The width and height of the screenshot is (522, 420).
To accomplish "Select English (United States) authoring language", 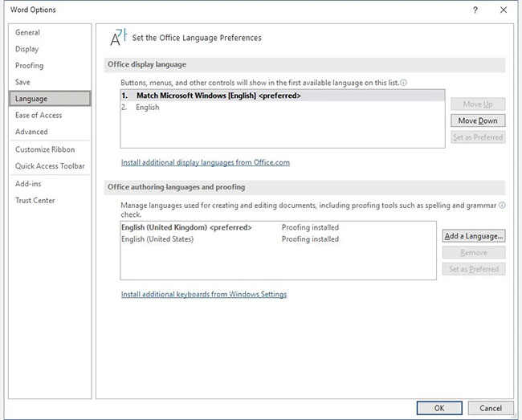I will coord(279,239).
